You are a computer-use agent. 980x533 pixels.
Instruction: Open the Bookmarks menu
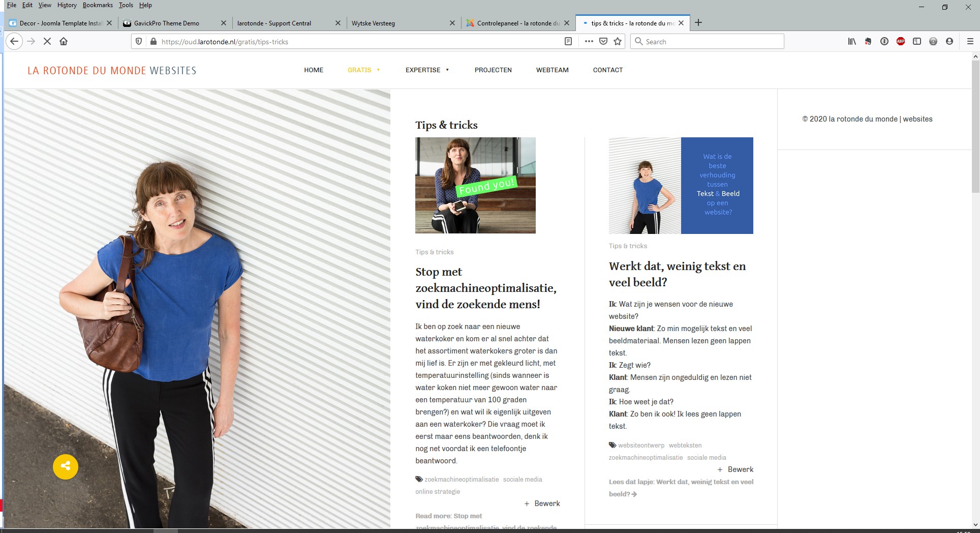pos(98,5)
